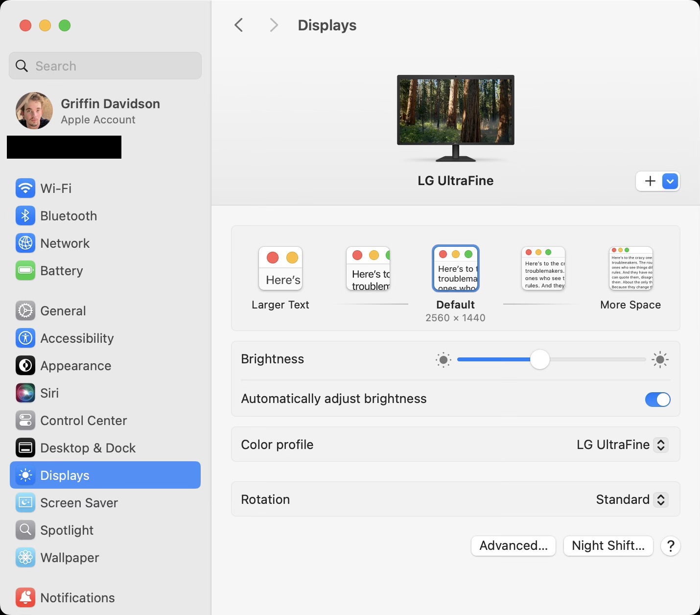Click the Spotlight magnifier icon
This screenshot has height=615, width=700.
25,530
